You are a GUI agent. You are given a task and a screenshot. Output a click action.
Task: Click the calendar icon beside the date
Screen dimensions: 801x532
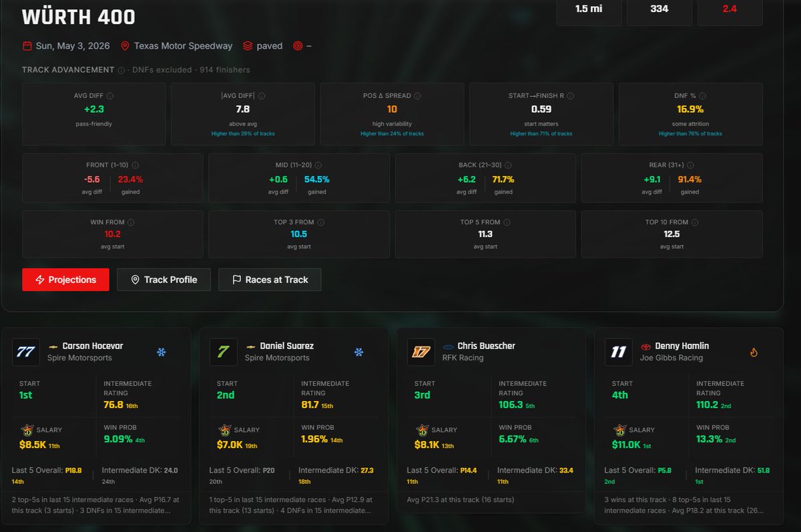pos(27,46)
